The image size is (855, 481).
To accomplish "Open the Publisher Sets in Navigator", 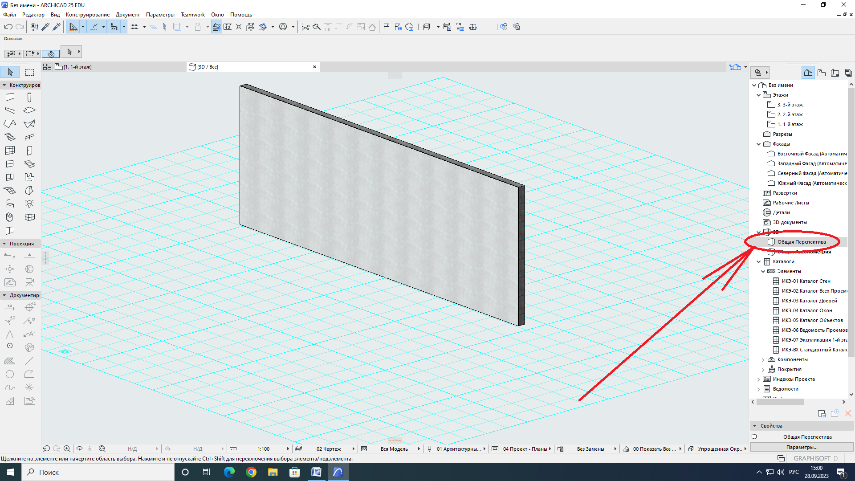I will 848,73.
